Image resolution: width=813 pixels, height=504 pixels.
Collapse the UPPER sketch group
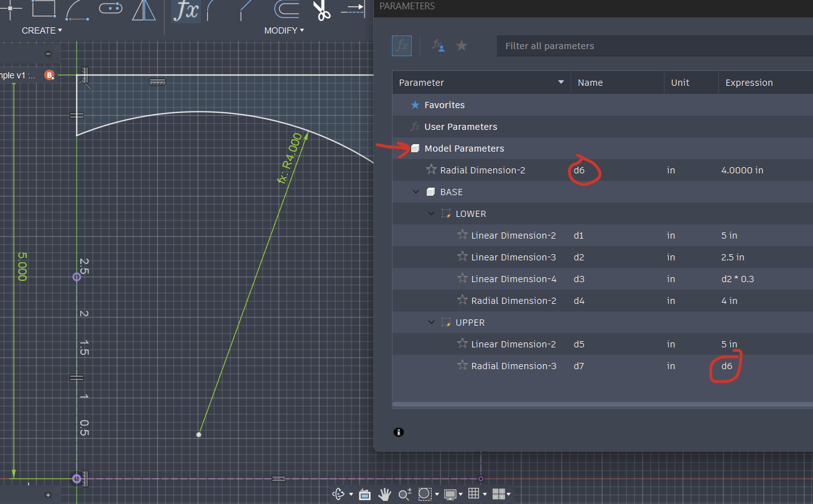click(431, 323)
